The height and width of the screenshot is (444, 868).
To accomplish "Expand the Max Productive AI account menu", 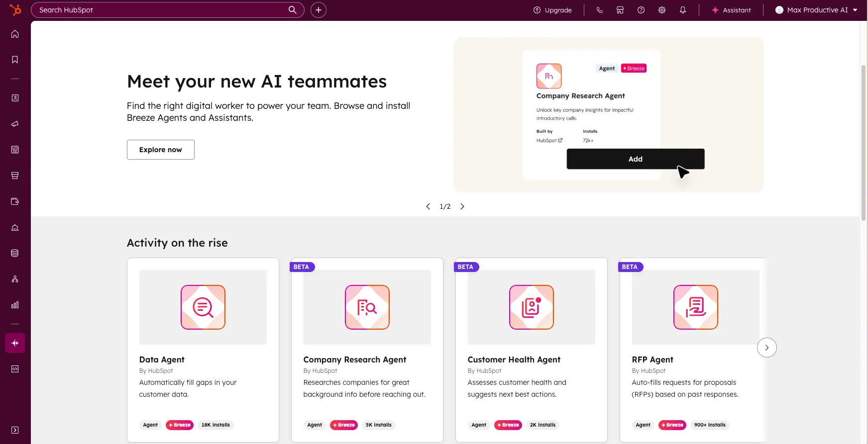I will click(x=816, y=10).
